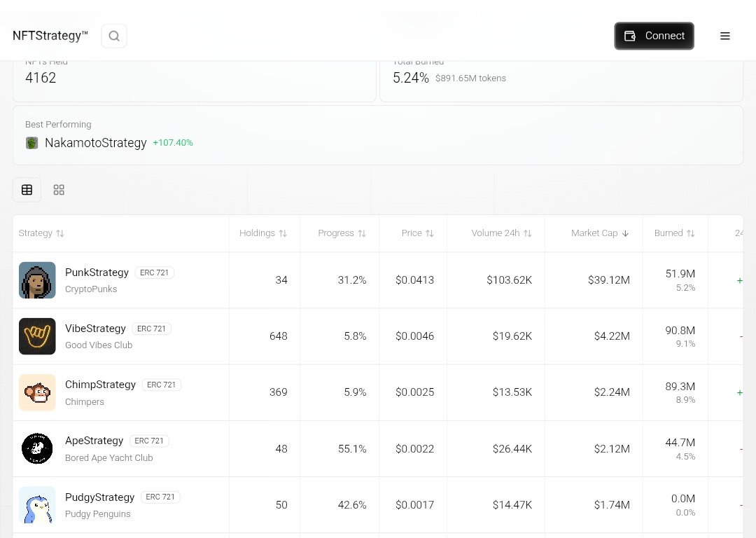Viewport: 756px width, 538px height.
Task: Open the ApeStrategy row name
Action: coord(94,441)
